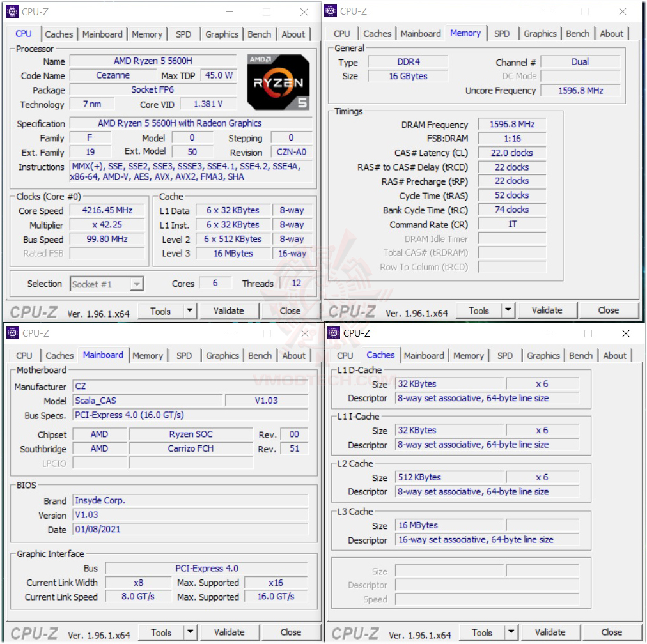Click the L2 Cache Size value 512 KBytes

pos(449,477)
